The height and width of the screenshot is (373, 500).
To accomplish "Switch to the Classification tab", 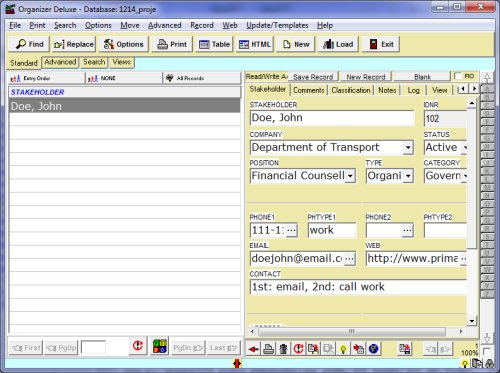I will (x=351, y=90).
